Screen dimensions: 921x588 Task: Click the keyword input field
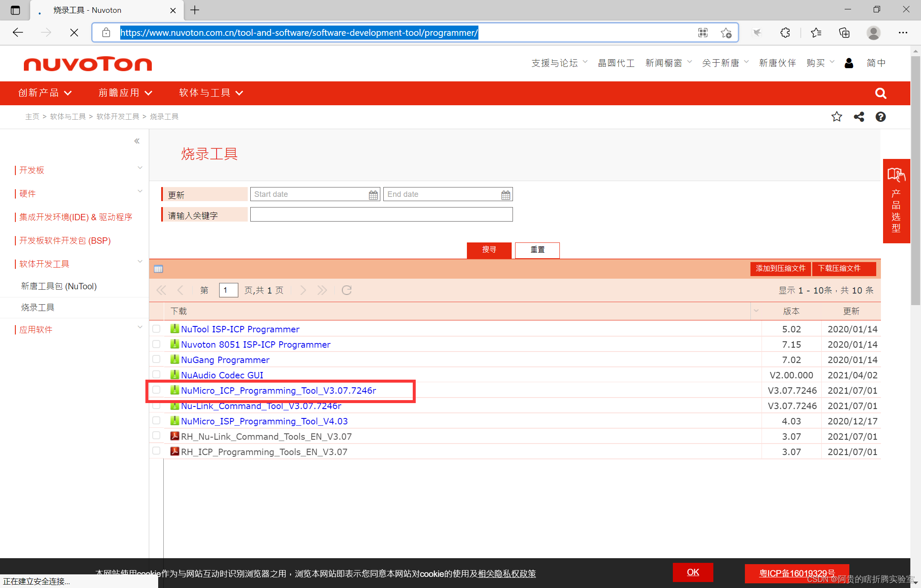[381, 214]
